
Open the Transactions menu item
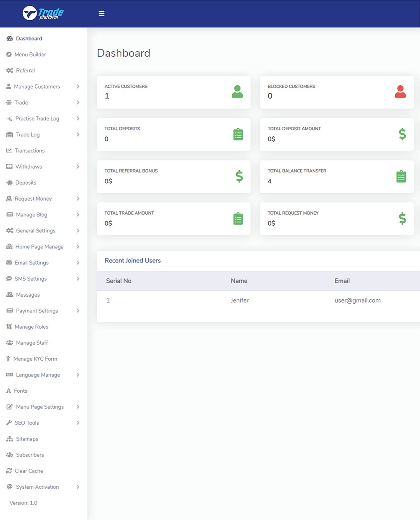tap(29, 150)
